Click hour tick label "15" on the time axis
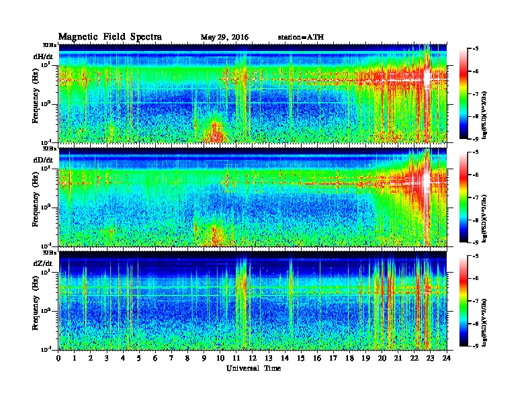Image resolution: width=532 pixels, height=411 pixels. pyautogui.click(x=301, y=358)
